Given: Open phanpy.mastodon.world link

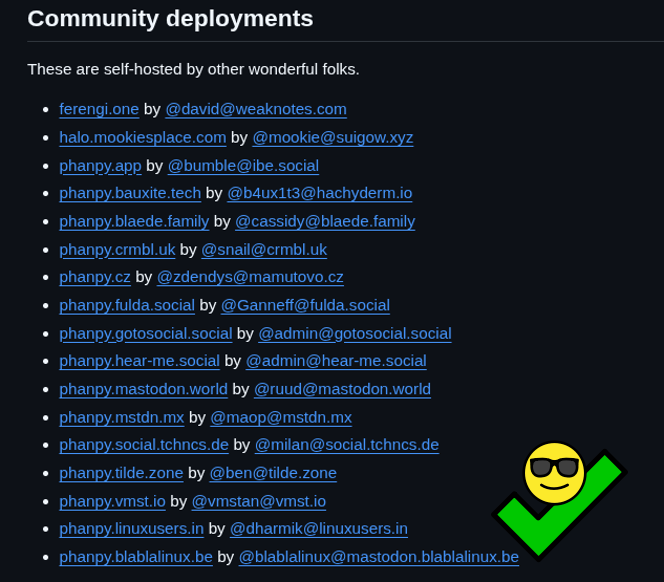Looking at the screenshot, I should [143, 389].
